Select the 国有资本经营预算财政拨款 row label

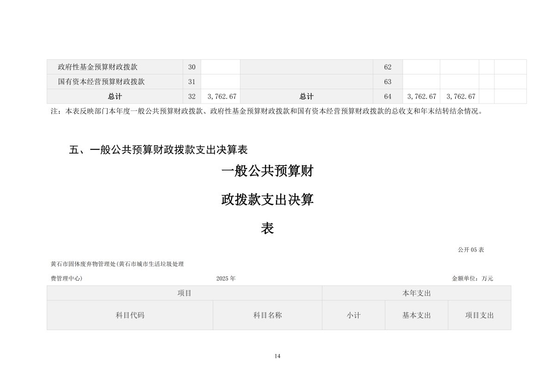(x=101, y=82)
